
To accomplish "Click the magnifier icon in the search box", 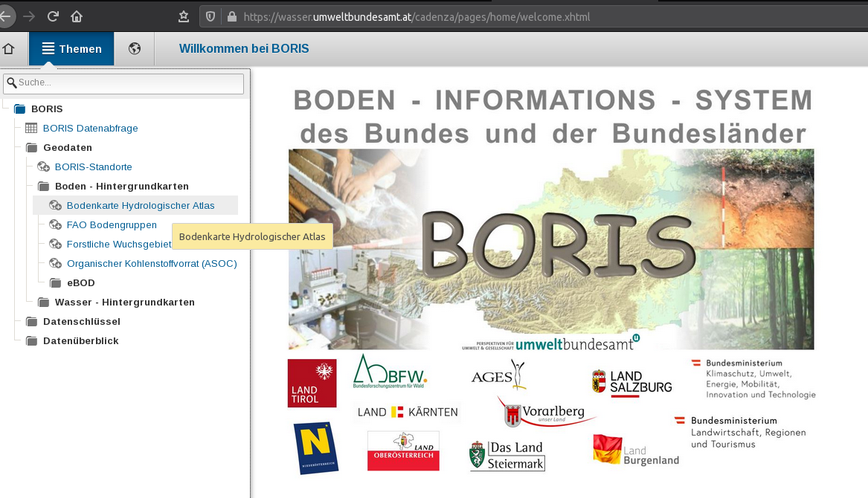I will click(x=12, y=83).
